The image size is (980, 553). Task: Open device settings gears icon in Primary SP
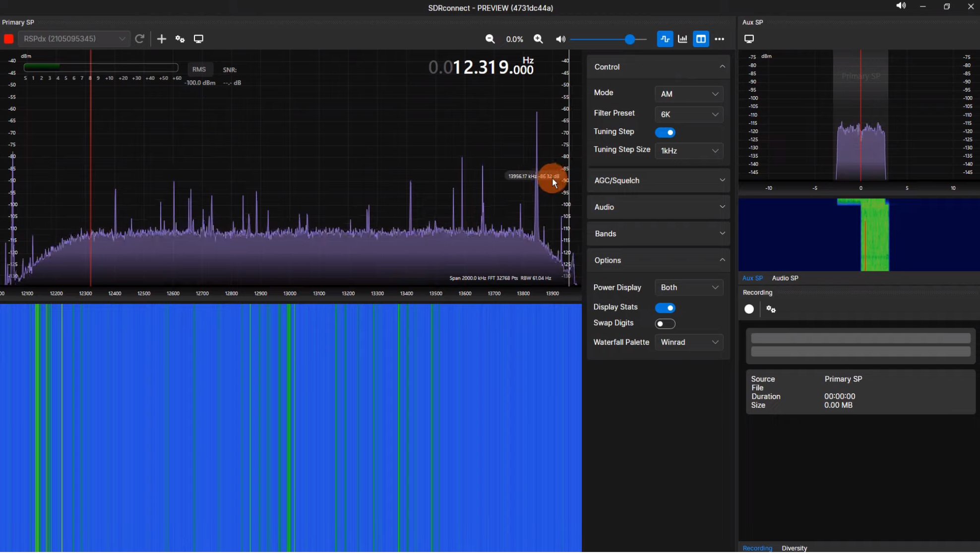(180, 39)
